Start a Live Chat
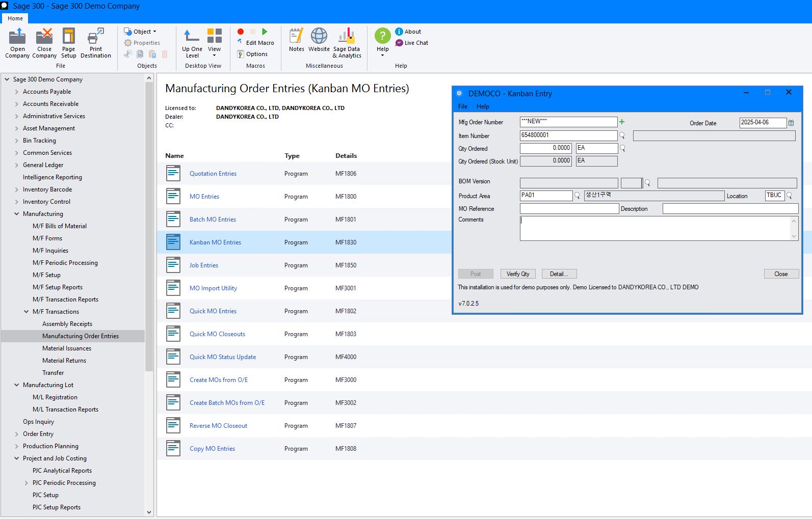 point(412,43)
